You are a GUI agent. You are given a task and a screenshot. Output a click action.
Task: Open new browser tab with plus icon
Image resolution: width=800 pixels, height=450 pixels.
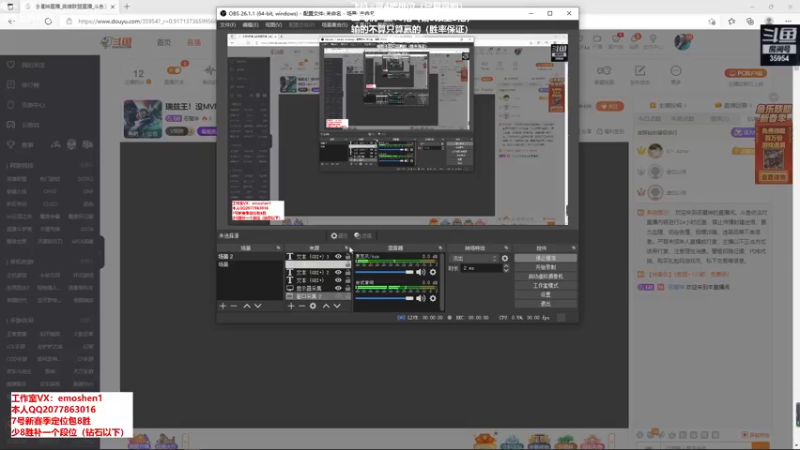127,7
